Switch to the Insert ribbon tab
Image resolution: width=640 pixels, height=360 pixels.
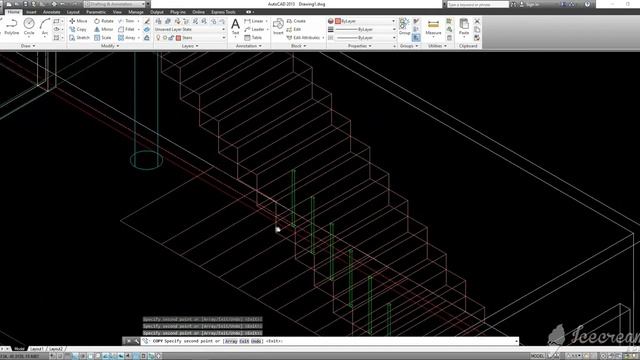point(31,12)
